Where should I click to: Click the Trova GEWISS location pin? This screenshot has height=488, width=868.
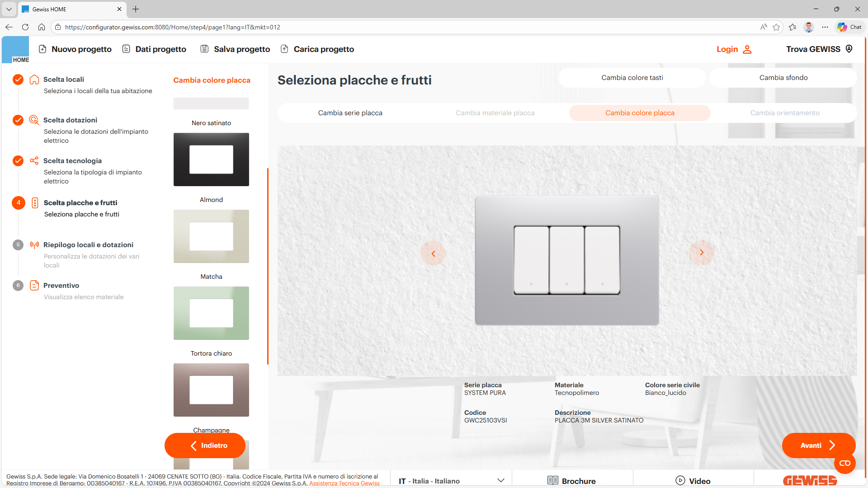(x=849, y=49)
